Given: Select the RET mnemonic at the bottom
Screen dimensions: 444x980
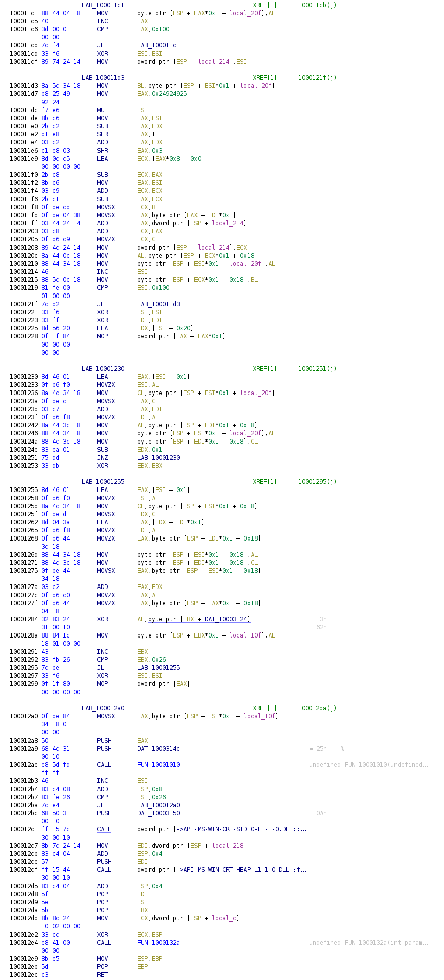Looking at the screenshot, I should coord(102,975).
